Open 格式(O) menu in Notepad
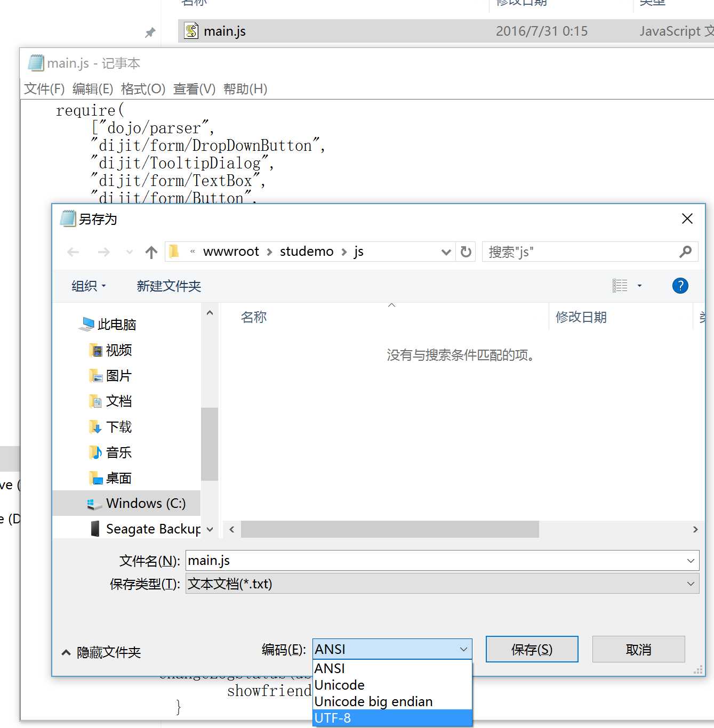This screenshot has width=714, height=728. click(143, 88)
